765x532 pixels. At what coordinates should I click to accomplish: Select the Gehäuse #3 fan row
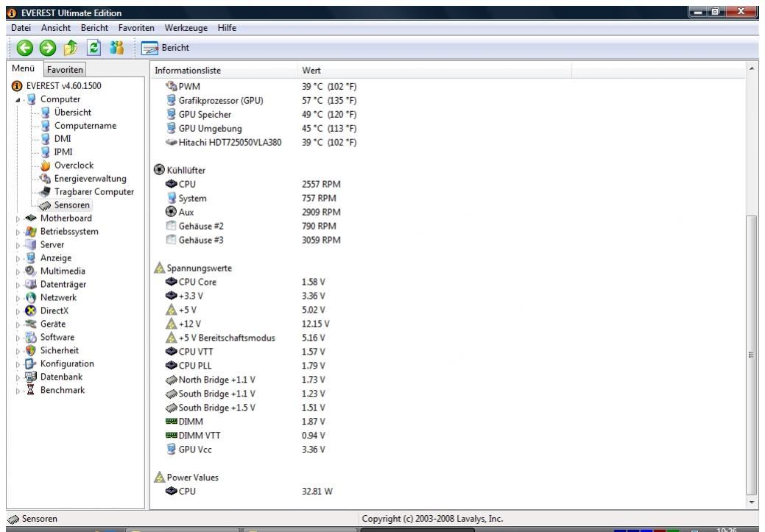[x=253, y=240]
